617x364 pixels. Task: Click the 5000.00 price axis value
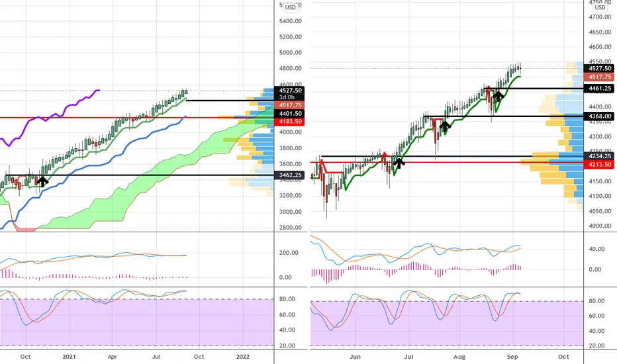[291, 52]
